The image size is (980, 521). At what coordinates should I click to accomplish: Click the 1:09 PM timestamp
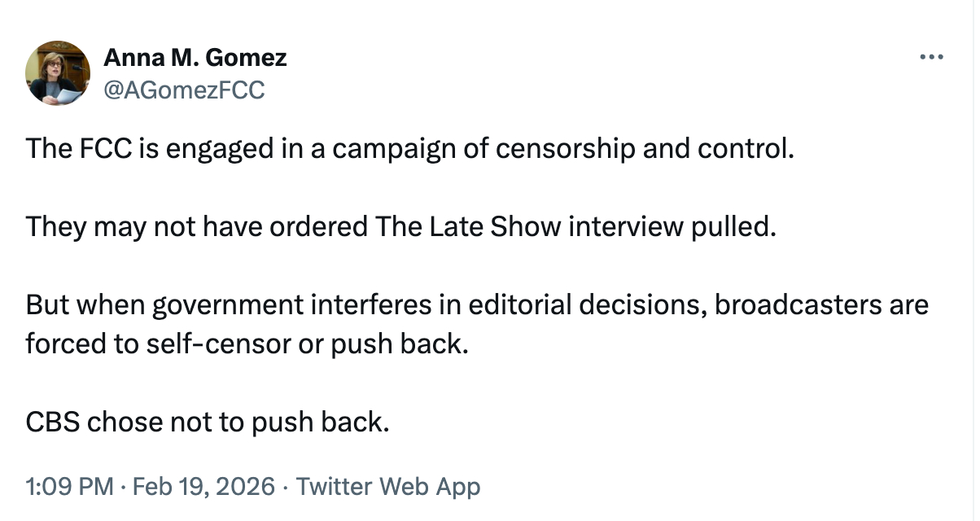click(69, 487)
